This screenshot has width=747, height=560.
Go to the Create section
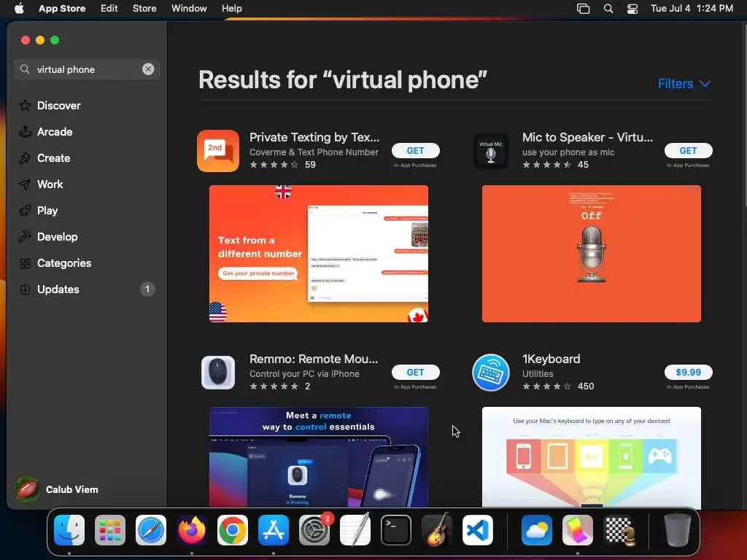pyautogui.click(x=53, y=158)
